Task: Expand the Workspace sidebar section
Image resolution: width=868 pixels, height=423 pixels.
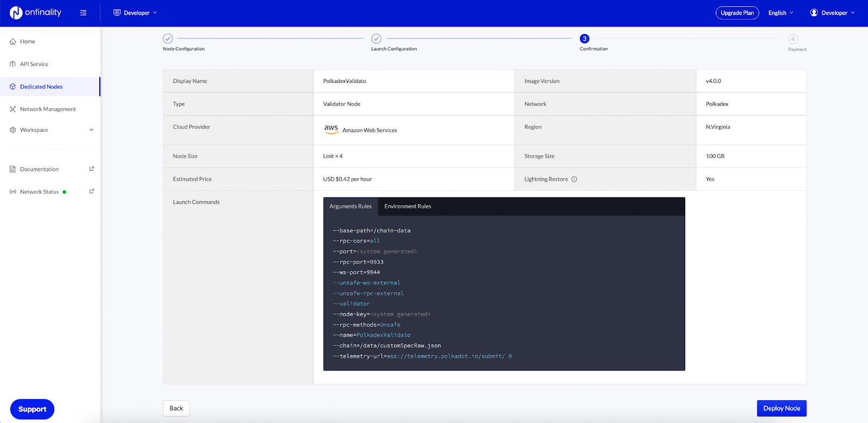Action: 91,130
